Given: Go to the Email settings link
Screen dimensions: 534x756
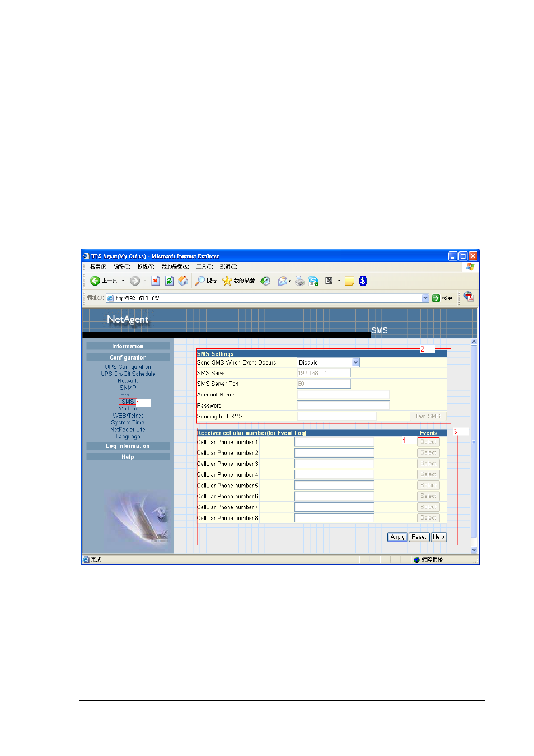Looking at the screenshot, I should point(128,395).
